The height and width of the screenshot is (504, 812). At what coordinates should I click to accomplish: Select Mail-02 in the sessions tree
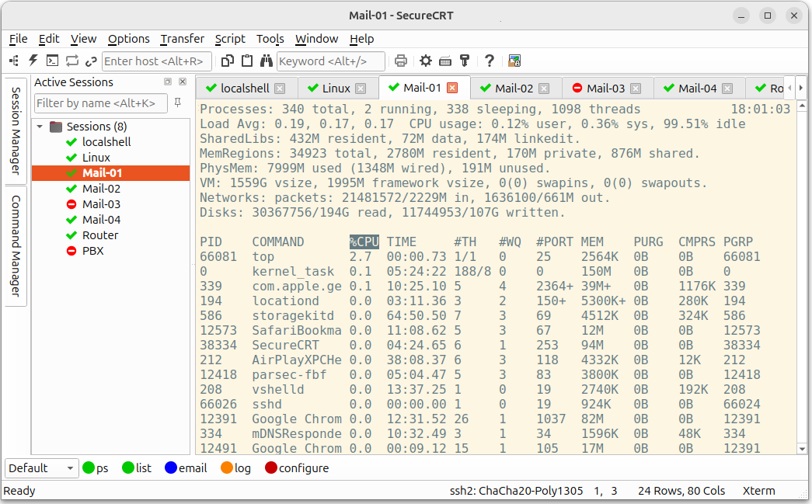[x=101, y=189]
